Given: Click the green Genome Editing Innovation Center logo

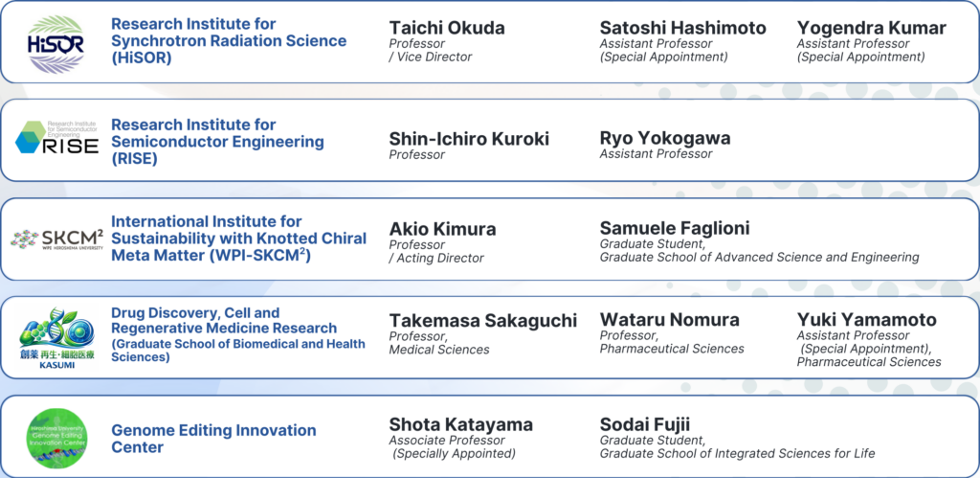Looking at the screenshot, I should pos(56,437).
